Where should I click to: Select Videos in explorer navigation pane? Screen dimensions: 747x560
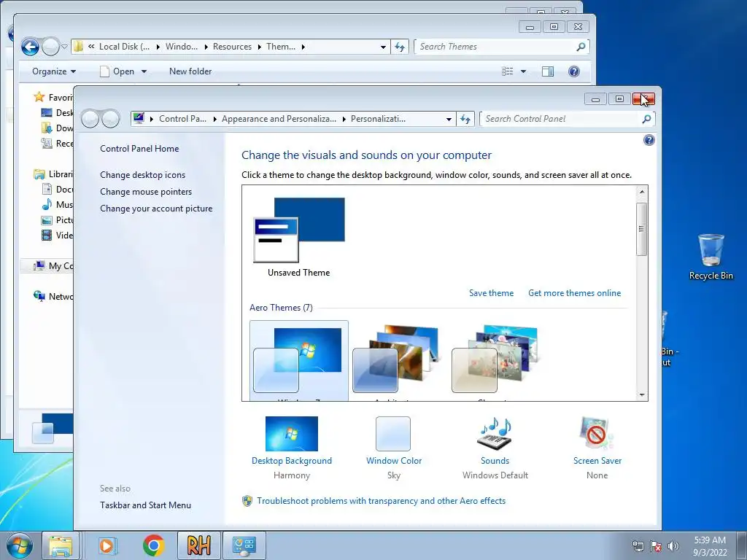point(57,236)
